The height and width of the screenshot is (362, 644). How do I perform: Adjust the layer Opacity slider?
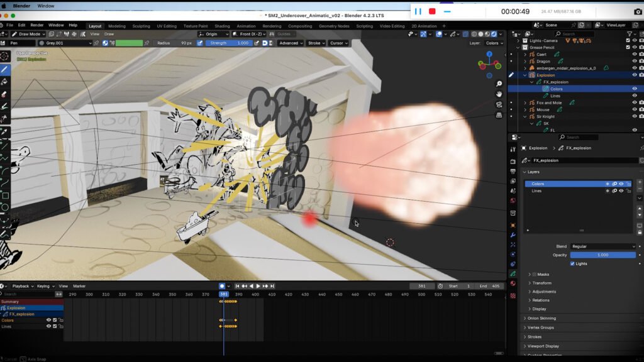(x=603, y=255)
